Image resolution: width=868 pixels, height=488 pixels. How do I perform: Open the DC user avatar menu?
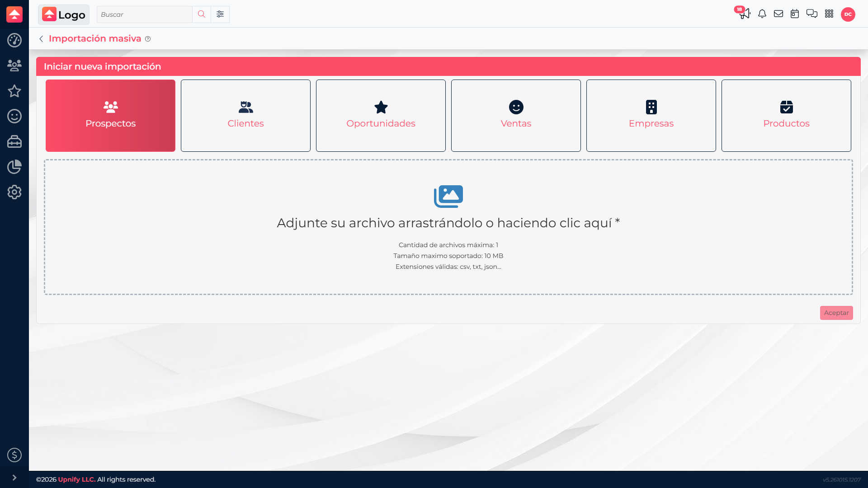click(848, 14)
